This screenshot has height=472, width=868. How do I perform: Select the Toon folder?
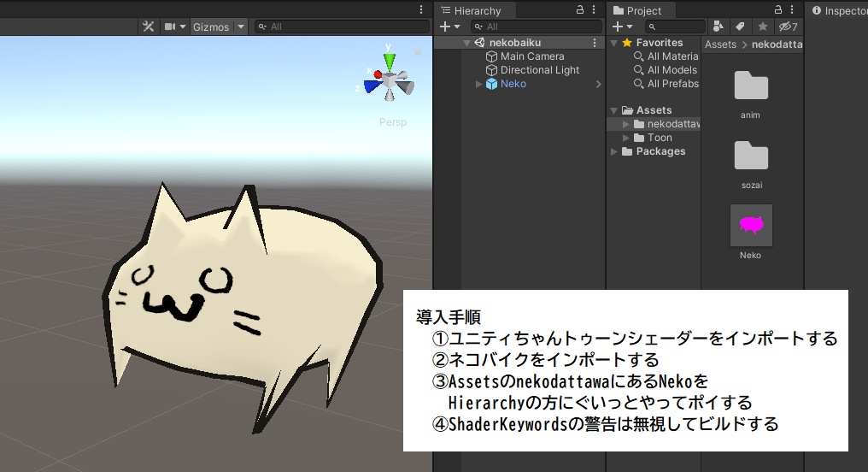[660, 138]
